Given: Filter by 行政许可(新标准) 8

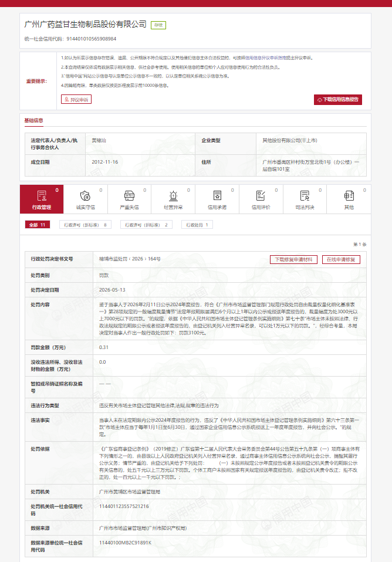Looking at the screenshot, I should pos(85,225).
